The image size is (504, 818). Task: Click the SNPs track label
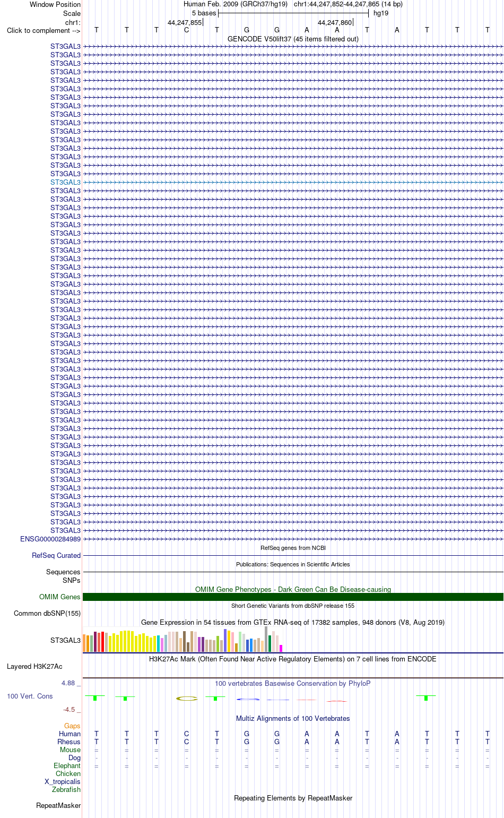tap(71, 581)
